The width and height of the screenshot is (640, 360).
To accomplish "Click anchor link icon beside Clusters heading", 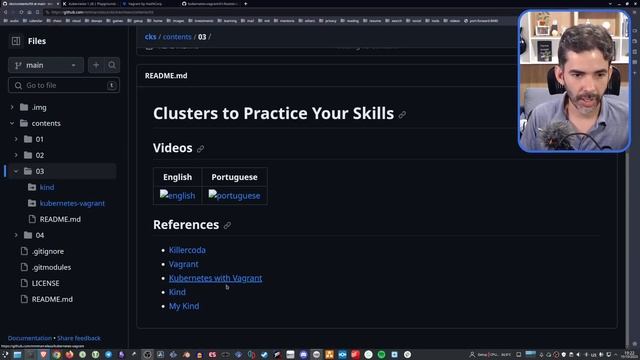I will pos(402,115).
